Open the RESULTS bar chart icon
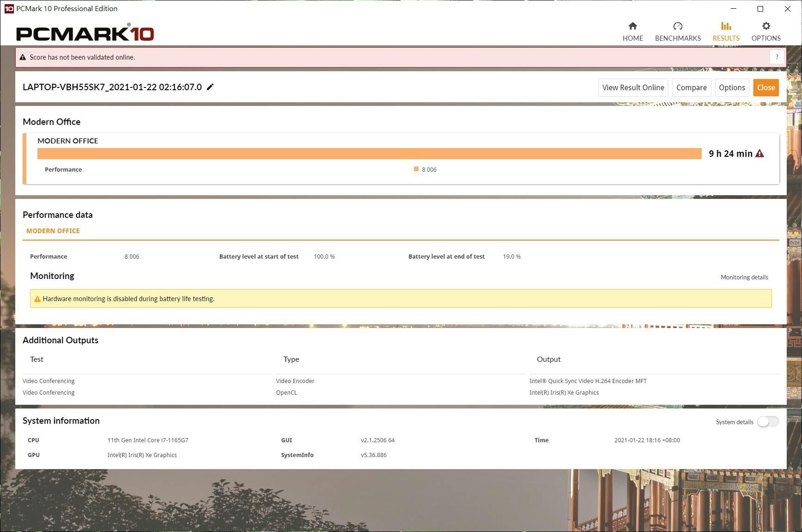This screenshot has height=532, width=802. [x=726, y=26]
